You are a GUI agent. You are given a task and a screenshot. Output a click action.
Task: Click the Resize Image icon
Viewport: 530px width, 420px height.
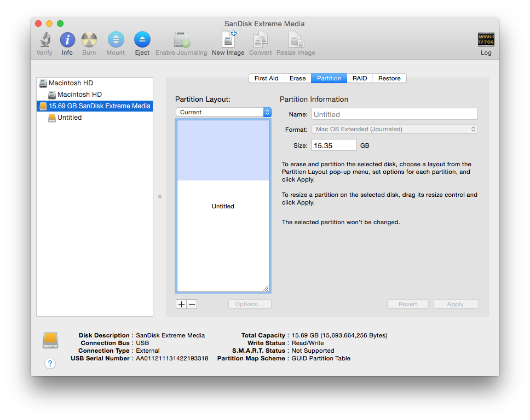[x=296, y=39]
